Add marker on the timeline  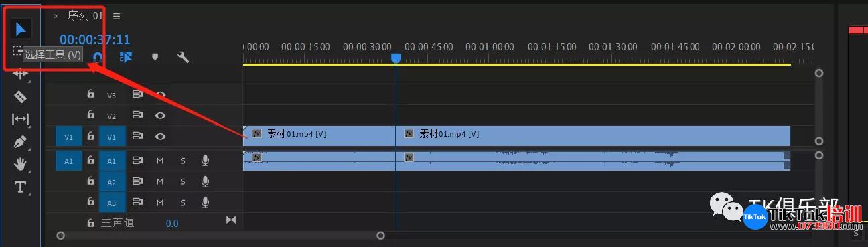(x=155, y=57)
